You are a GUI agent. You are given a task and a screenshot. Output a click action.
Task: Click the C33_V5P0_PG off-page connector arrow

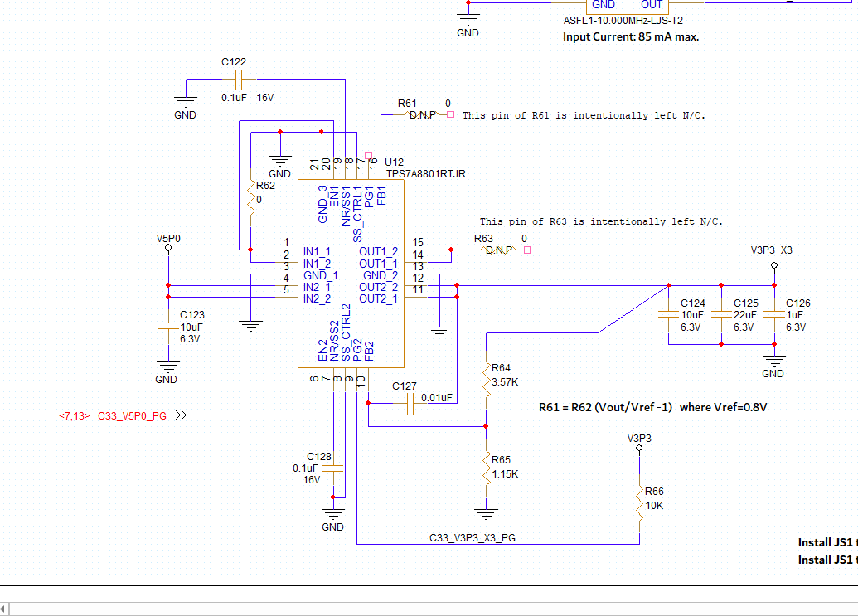(181, 415)
